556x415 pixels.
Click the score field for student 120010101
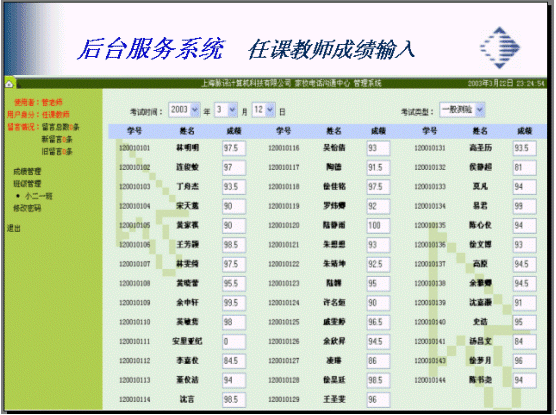(x=234, y=148)
